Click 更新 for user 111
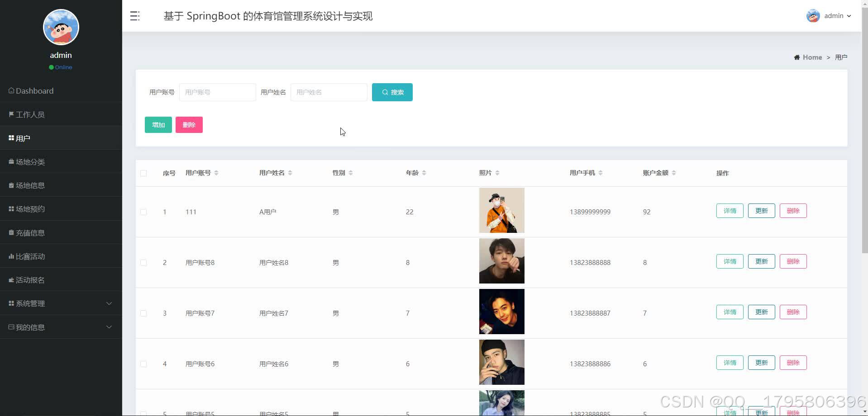 click(x=762, y=211)
